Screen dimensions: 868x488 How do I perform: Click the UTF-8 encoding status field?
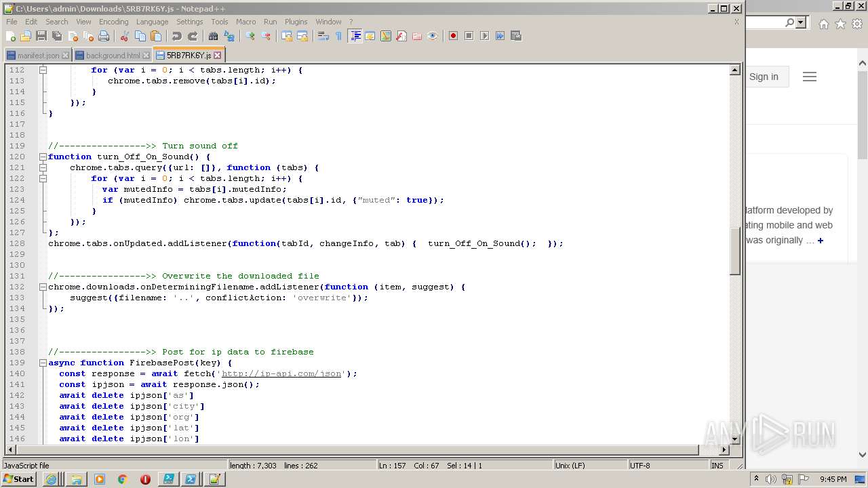667,466
